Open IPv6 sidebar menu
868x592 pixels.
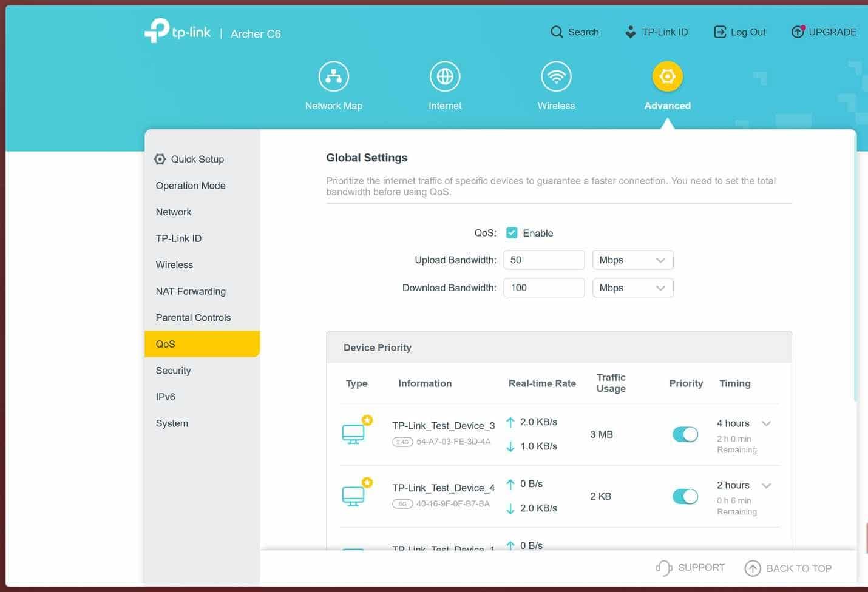coord(202,397)
